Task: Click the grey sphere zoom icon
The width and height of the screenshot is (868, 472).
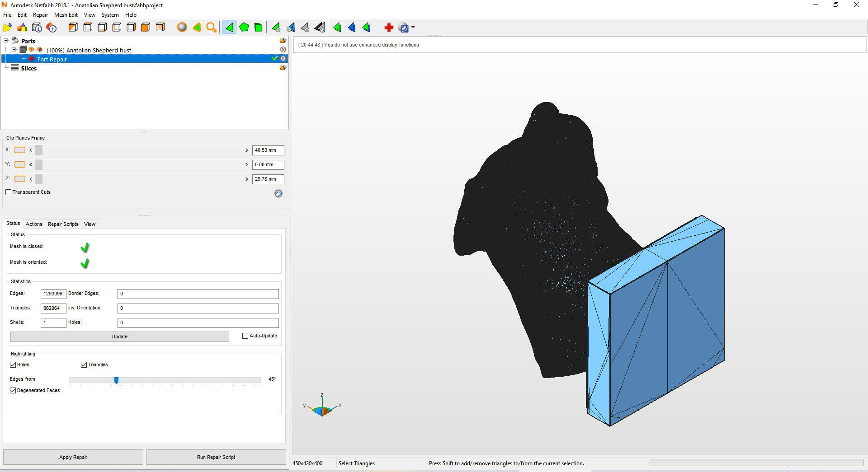Action: [x=182, y=28]
